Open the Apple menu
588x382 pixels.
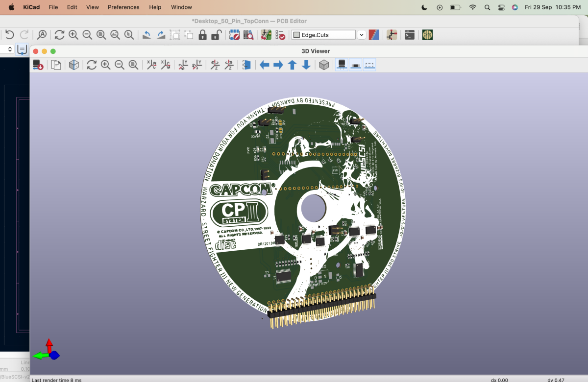coord(11,7)
